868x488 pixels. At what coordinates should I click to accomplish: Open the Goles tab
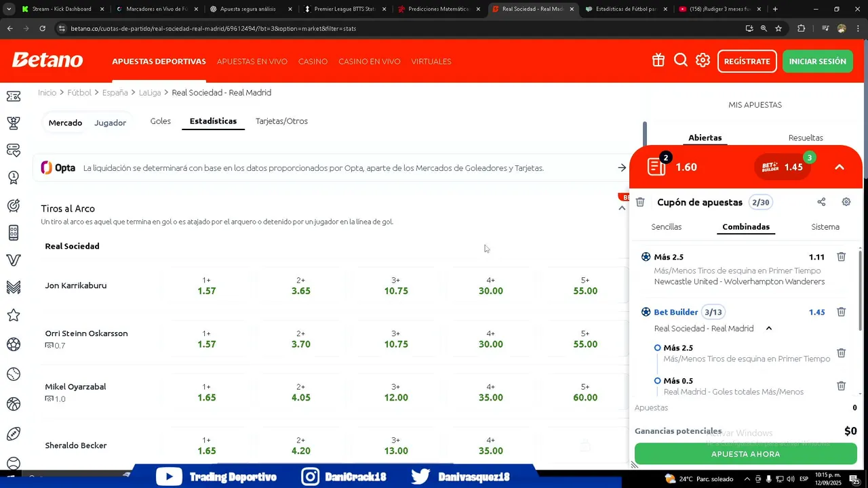point(160,121)
